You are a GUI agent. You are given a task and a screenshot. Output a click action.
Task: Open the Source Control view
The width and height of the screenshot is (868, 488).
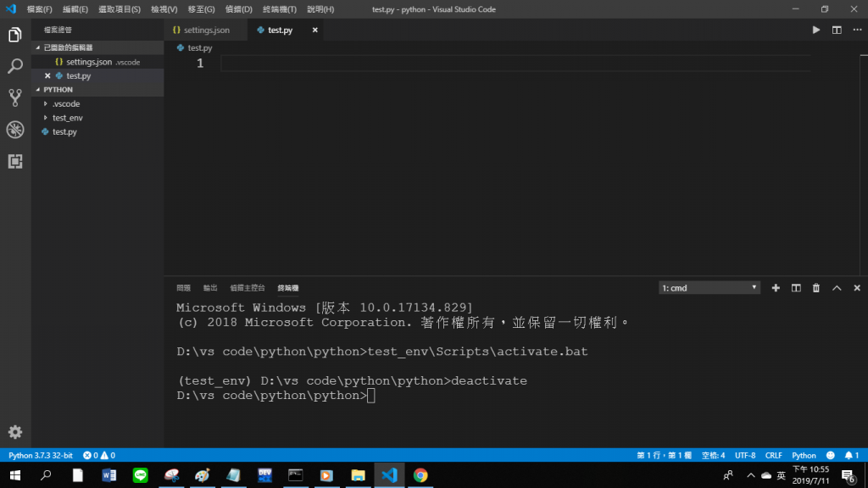15,98
